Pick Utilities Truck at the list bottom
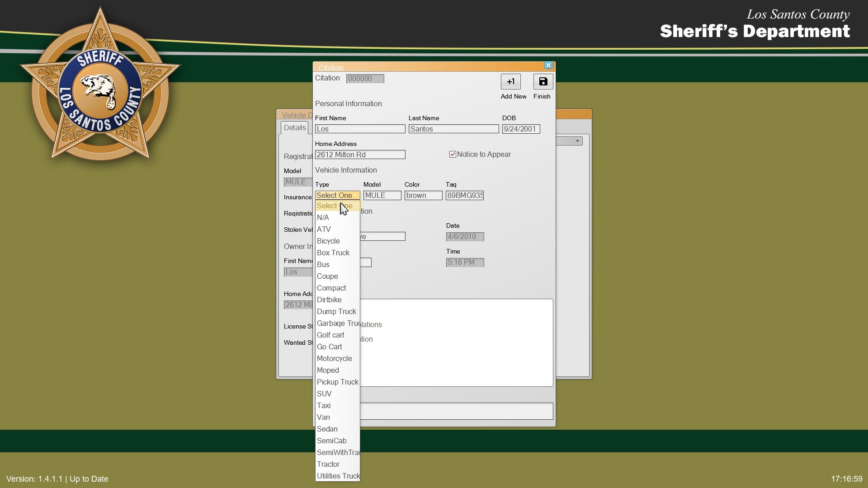 click(x=338, y=476)
